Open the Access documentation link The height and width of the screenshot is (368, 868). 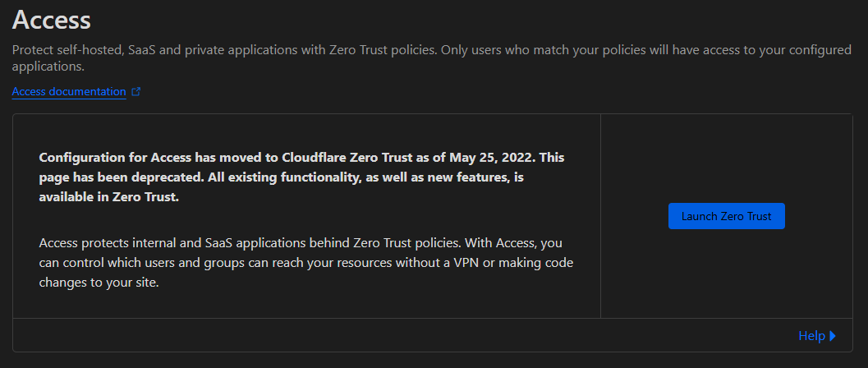coord(69,92)
